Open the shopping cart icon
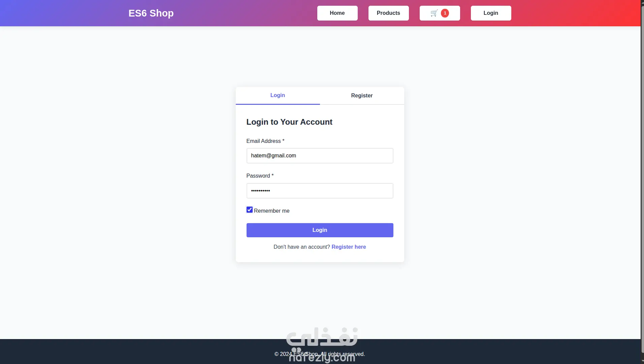 (434, 13)
